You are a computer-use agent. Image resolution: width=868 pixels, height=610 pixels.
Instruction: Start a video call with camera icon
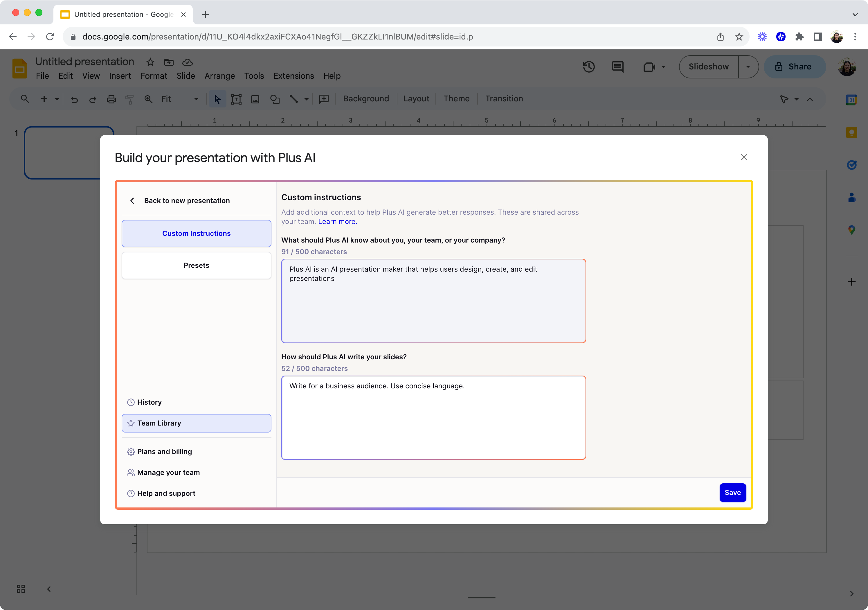tap(649, 67)
